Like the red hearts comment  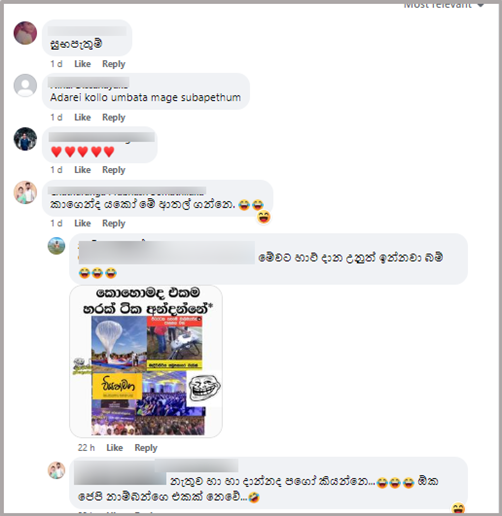click(x=82, y=170)
